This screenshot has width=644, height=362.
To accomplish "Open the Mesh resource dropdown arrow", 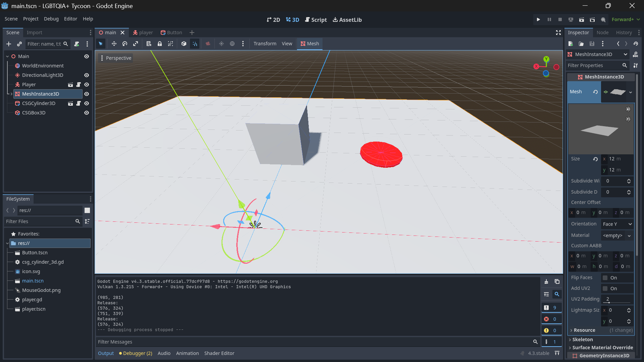I will tap(631, 92).
